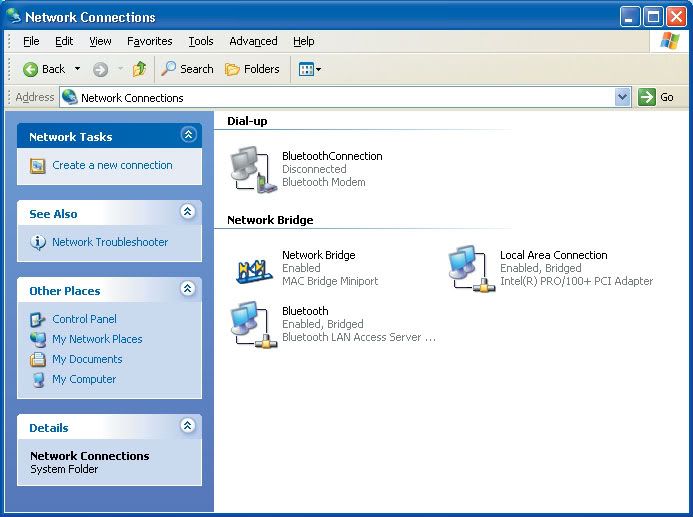Viewport: 693px width, 517px height.
Task: Open My Documents link
Action: pyautogui.click(x=87, y=359)
